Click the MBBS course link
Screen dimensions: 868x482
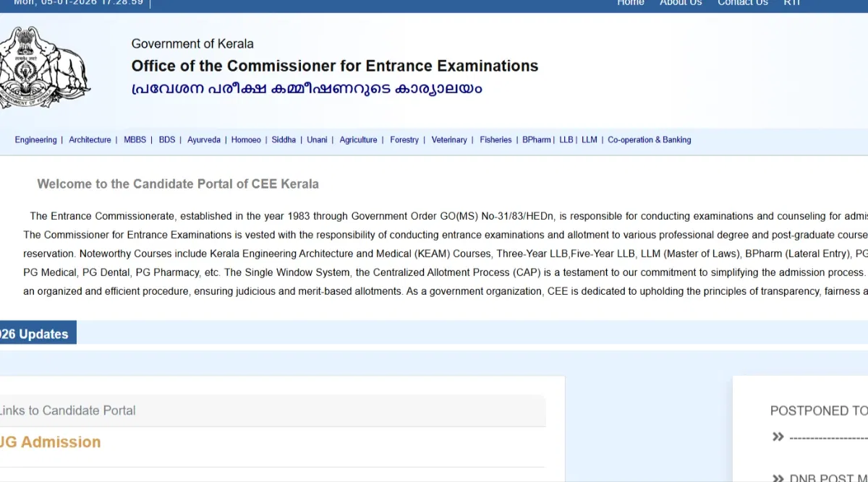[135, 140]
